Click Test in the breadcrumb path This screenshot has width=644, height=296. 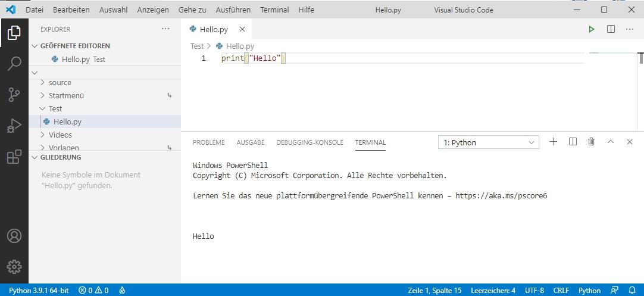(197, 46)
